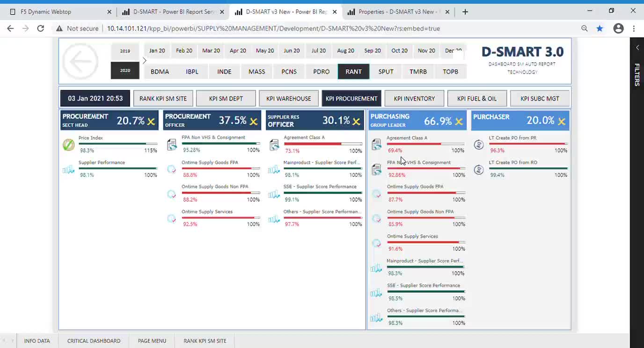
Task: Click the Price Index checkmark icon
Action: pyautogui.click(x=68, y=145)
